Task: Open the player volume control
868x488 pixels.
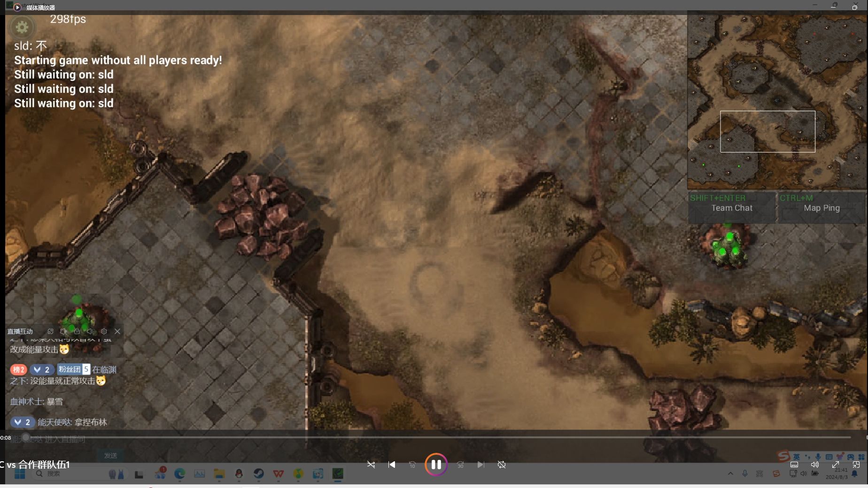Action: (x=815, y=465)
